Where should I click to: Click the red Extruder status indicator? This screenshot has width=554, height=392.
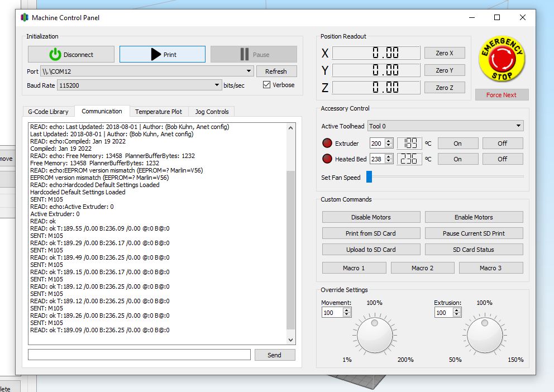(x=327, y=144)
